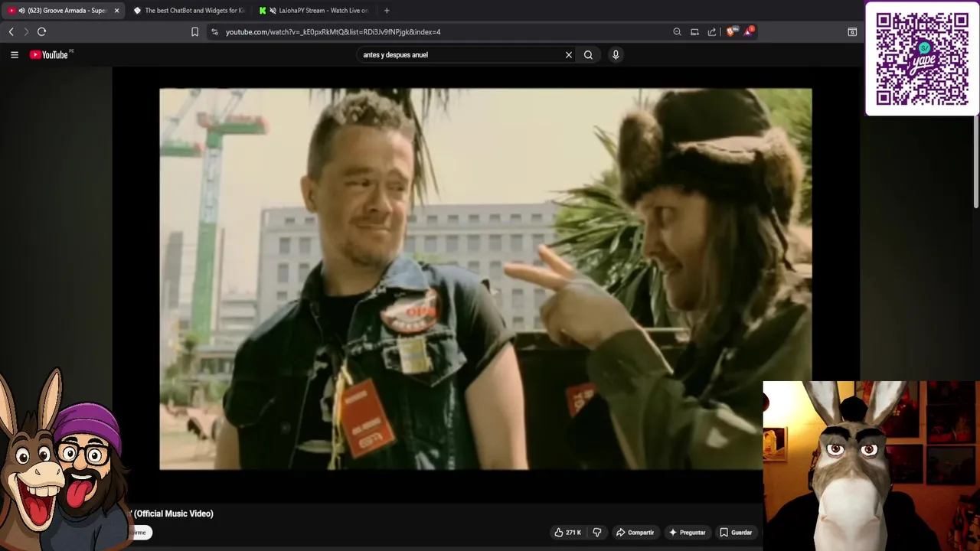Open the zoom magnifier icon in address bar

coord(677,32)
